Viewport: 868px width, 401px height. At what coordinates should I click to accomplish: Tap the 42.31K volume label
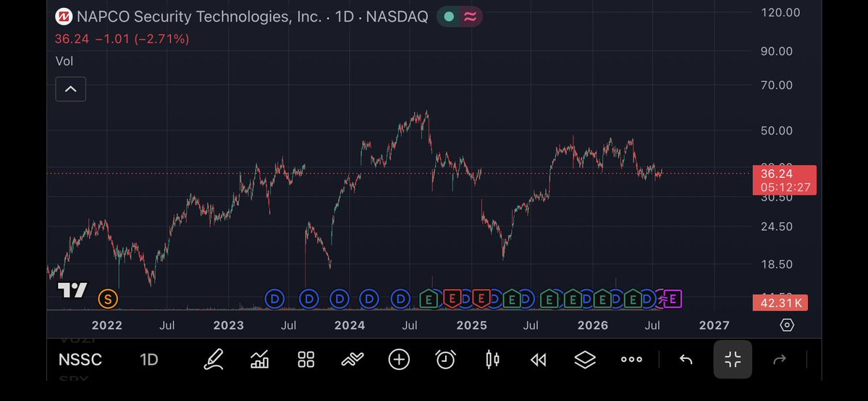click(780, 303)
